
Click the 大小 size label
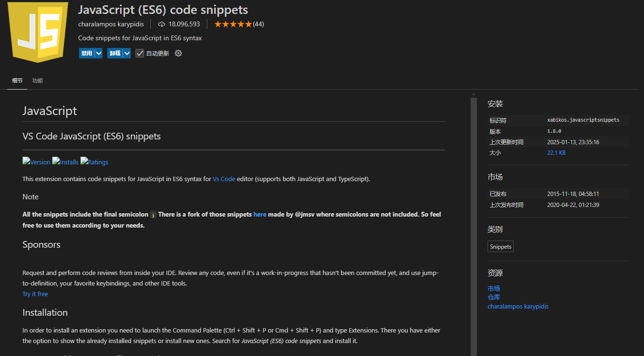(495, 152)
